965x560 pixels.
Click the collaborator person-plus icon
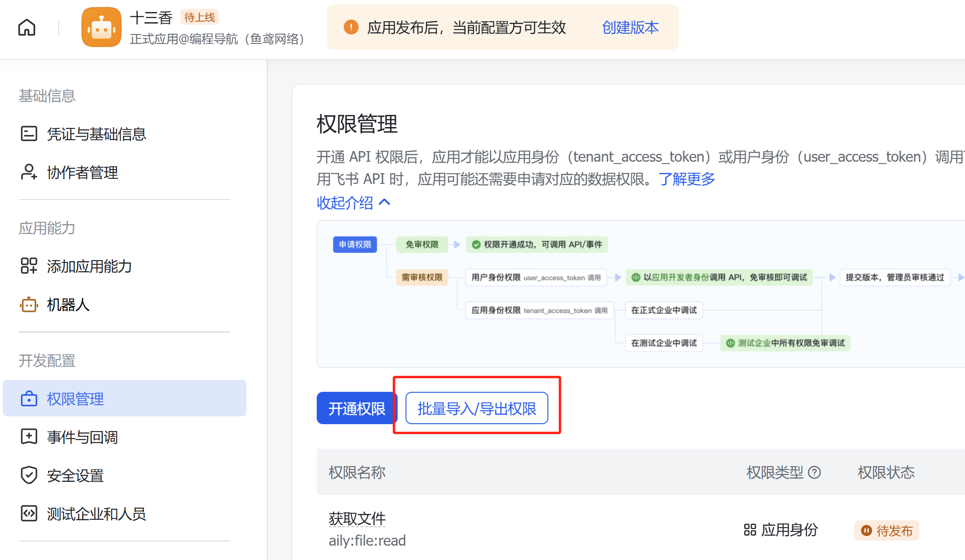29,172
